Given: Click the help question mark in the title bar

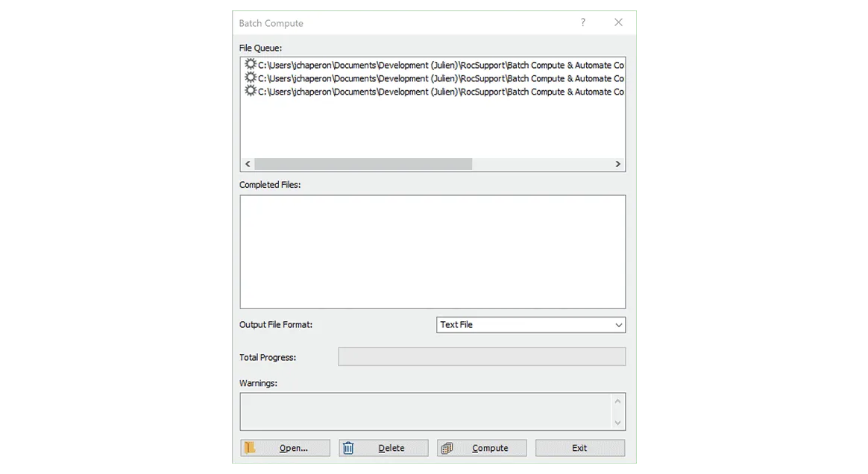Looking at the screenshot, I should (583, 22).
